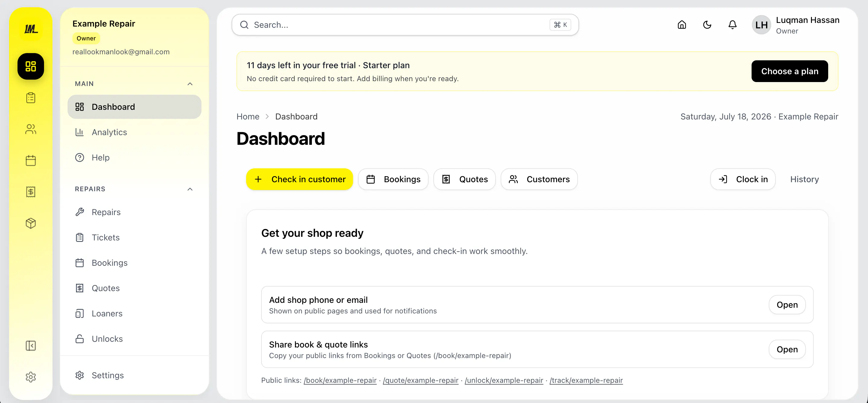Image resolution: width=868 pixels, height=403 pixels.
Task: Open Quotes in the sidebar
Action: tap(135, 288)
